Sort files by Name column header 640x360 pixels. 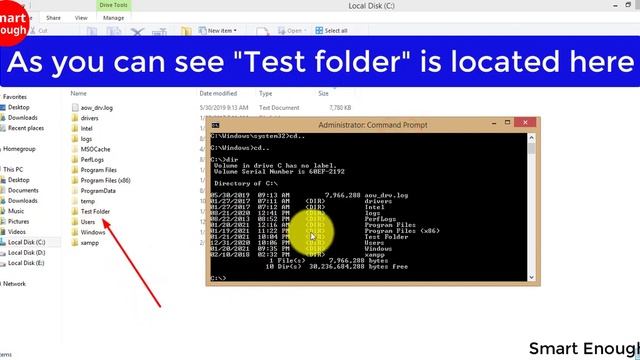[78, 93]
